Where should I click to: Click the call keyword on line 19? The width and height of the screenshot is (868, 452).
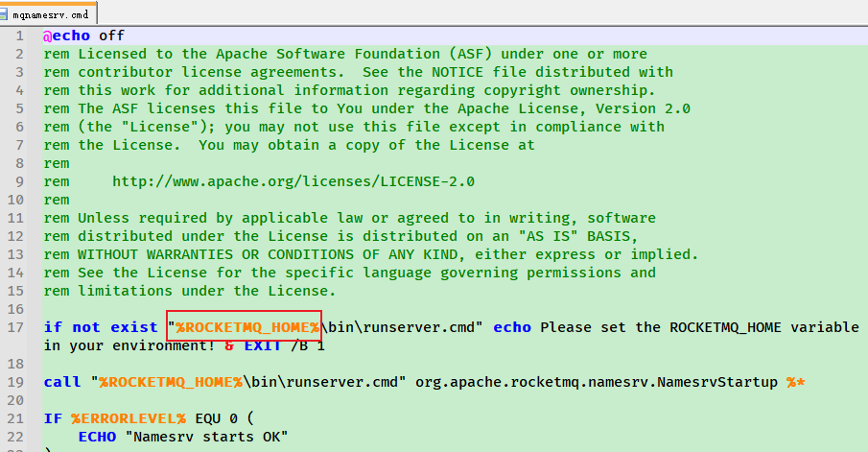pos(62,382)
